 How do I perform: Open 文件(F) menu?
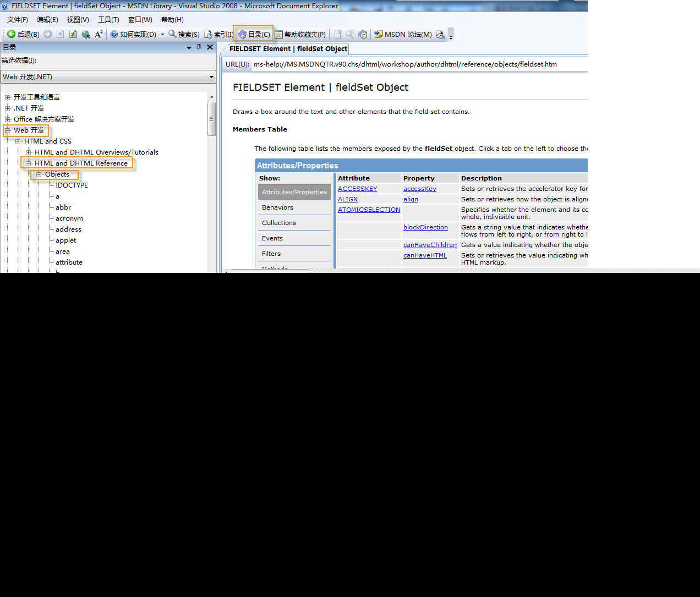click(18, 19)
